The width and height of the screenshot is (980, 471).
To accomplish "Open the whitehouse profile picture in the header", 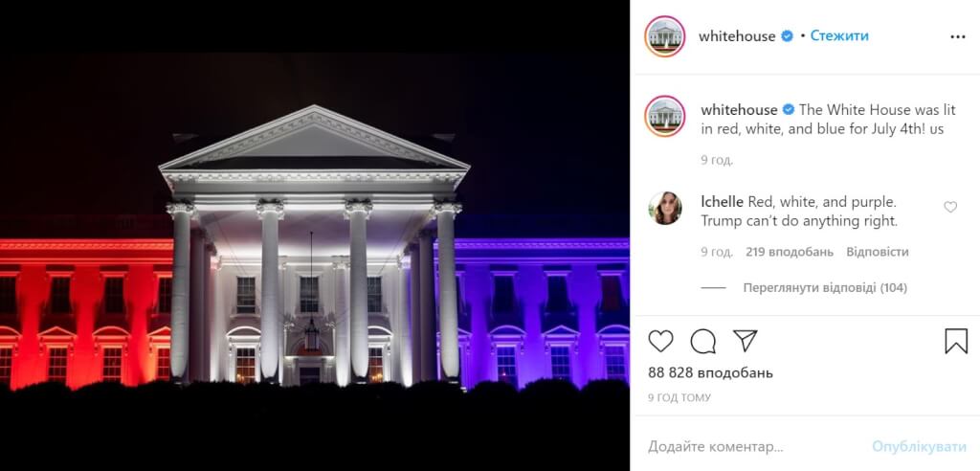I will 665,36.
